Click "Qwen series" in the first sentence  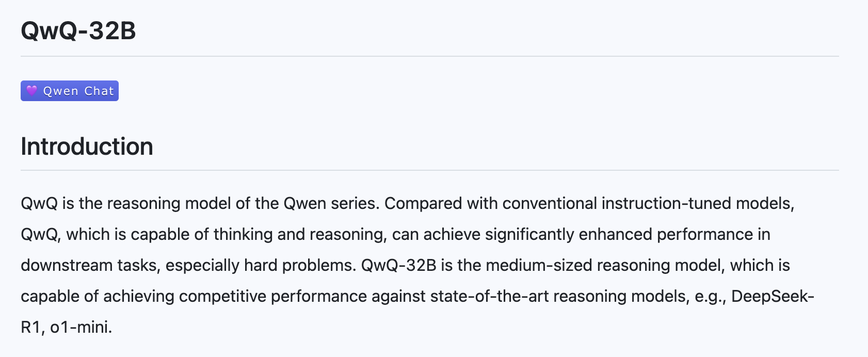coord(330,203)
